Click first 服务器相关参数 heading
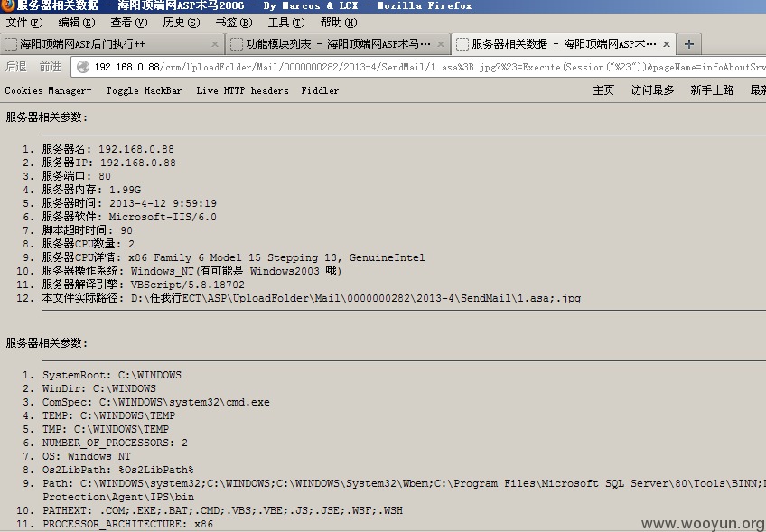This screenshot has width=766, height=532. (x=47, y=117)
